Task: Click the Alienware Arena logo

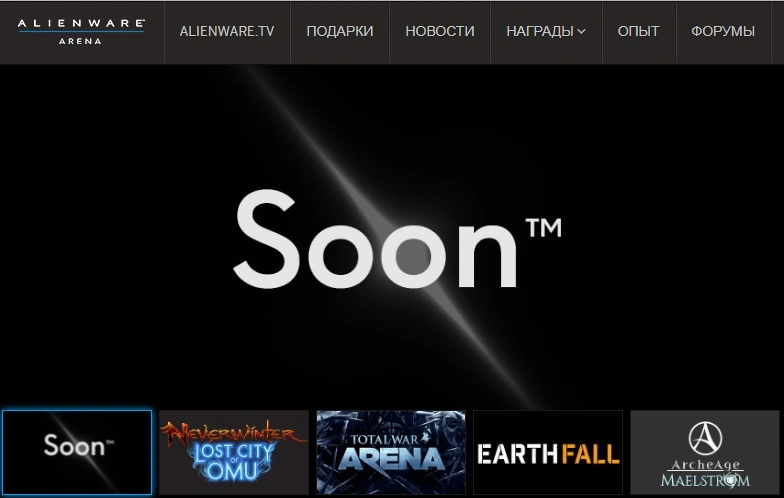Action: pyautogui.click(x=82, y=32)
